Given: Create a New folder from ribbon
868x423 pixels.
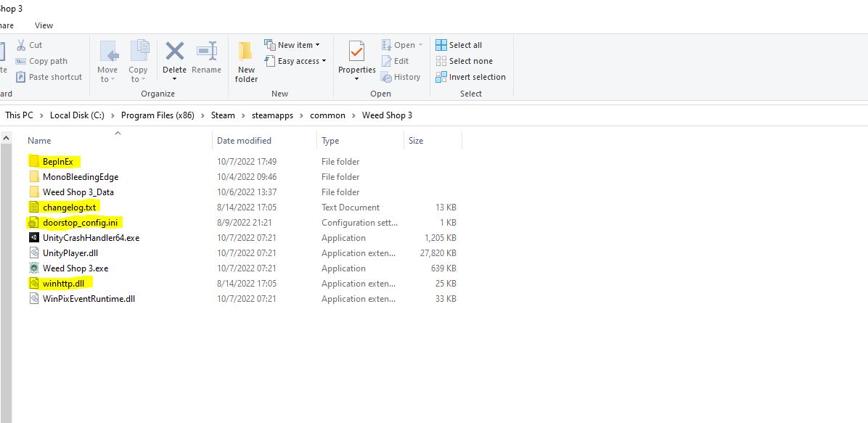Looking at the screenshot, I should (246, 62).
